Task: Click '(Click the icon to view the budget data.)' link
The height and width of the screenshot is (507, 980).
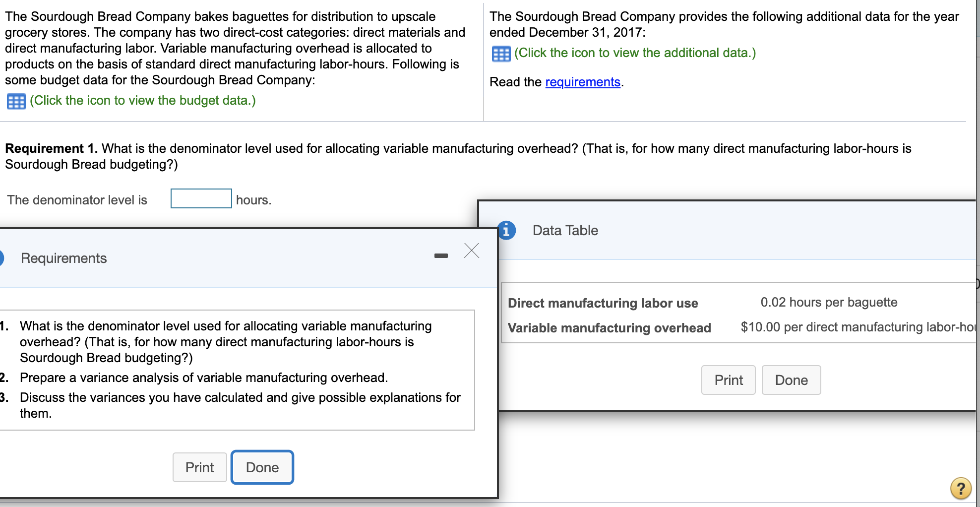Action: pos(143,100)
